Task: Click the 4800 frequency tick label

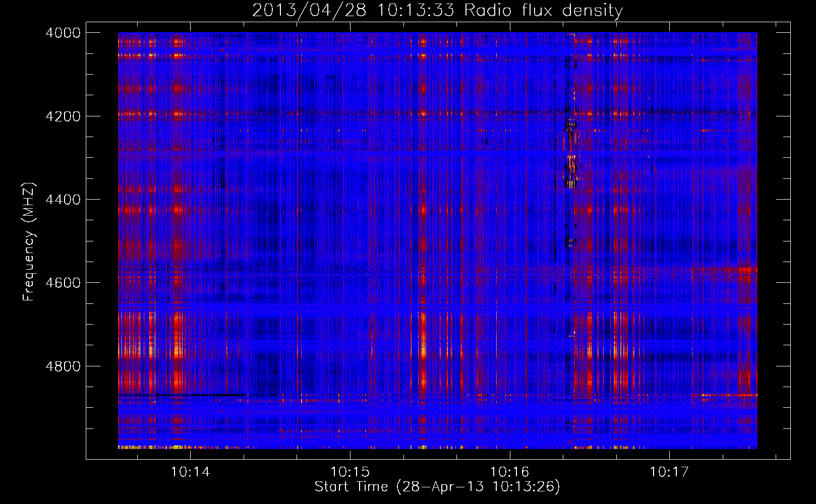Action: (63, 366)
